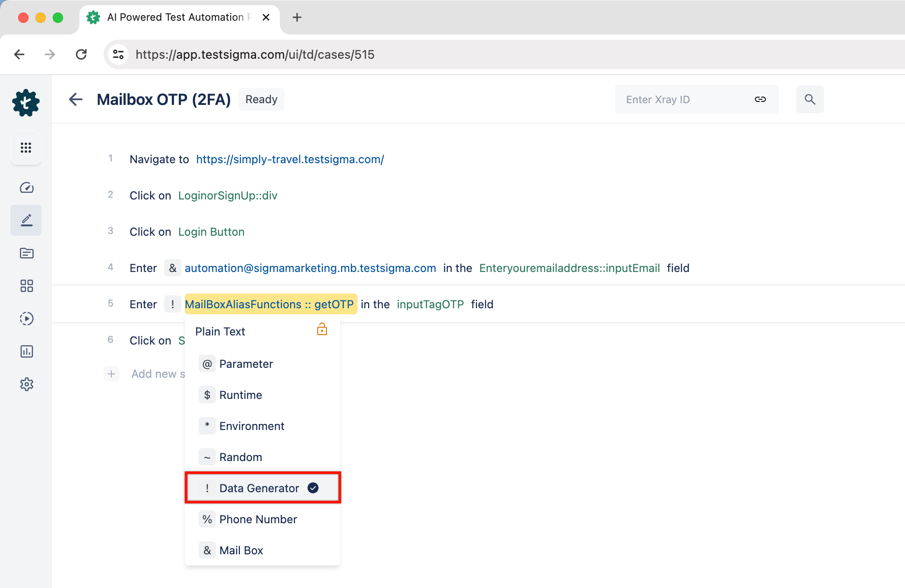
Task: Open a new browser tab
Action: [x=297, y=17]
